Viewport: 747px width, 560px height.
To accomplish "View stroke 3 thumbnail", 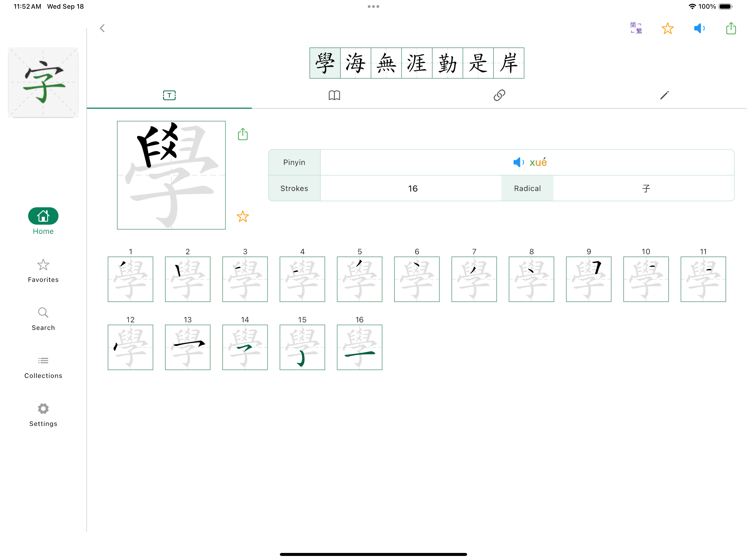I will (245, 279).
